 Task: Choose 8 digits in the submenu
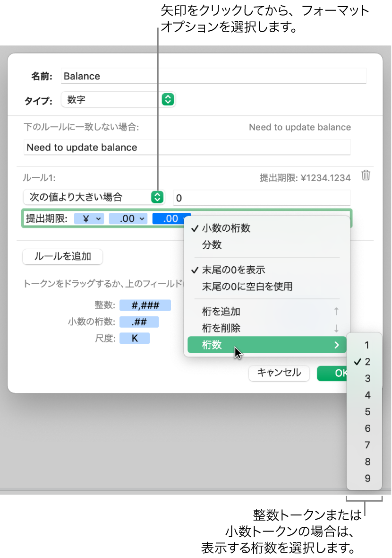pos(365,462)
